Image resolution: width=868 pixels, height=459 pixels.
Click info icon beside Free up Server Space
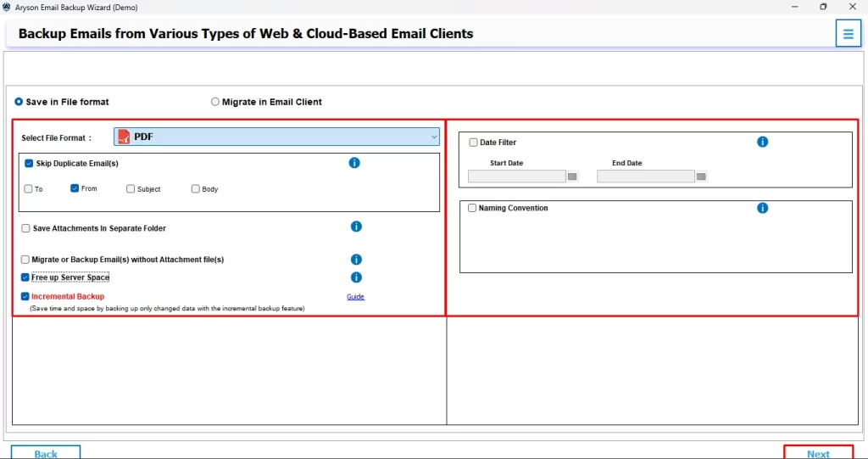[356, 277]
